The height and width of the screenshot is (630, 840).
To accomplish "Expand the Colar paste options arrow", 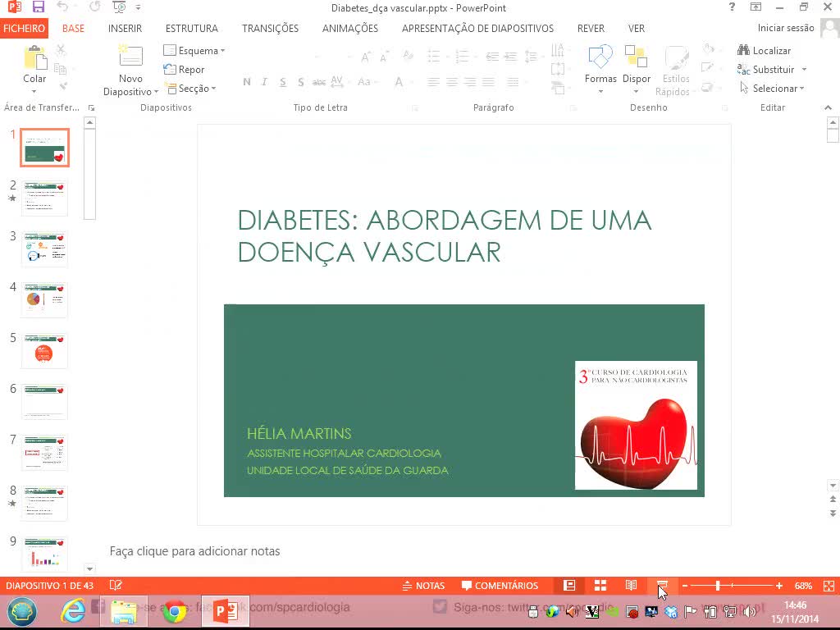I will point(34,92).
